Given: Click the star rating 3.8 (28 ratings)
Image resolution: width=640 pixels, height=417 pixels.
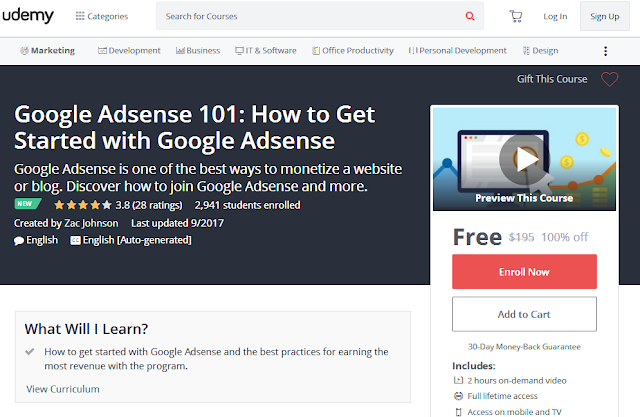Looking at the screenshot, I should click(118, 205).
